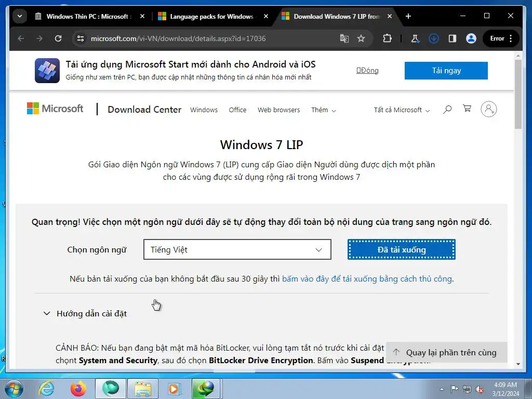Viewport: 532px width, 399px height.
Task: View site information icon in address bar
Action: [81, 38]
